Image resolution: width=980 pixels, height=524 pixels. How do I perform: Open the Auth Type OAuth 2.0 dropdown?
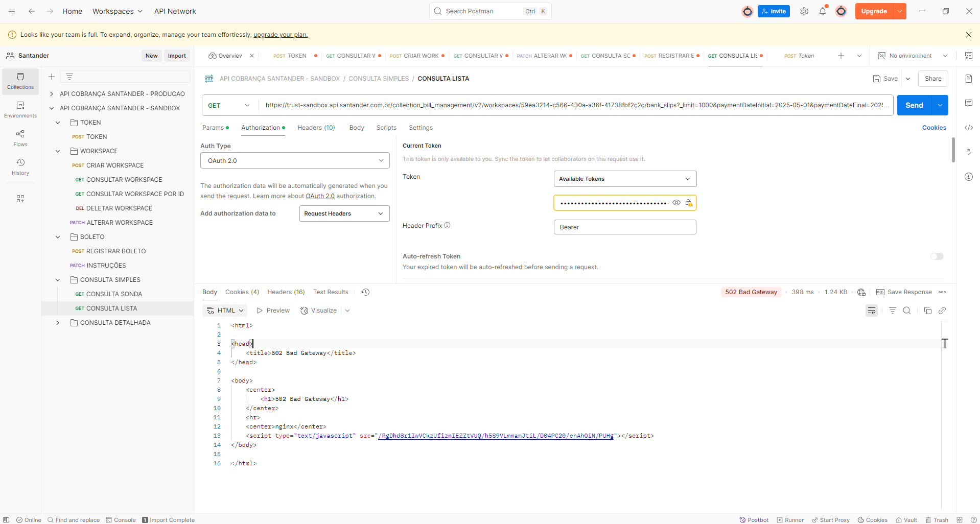click(295, 160)
